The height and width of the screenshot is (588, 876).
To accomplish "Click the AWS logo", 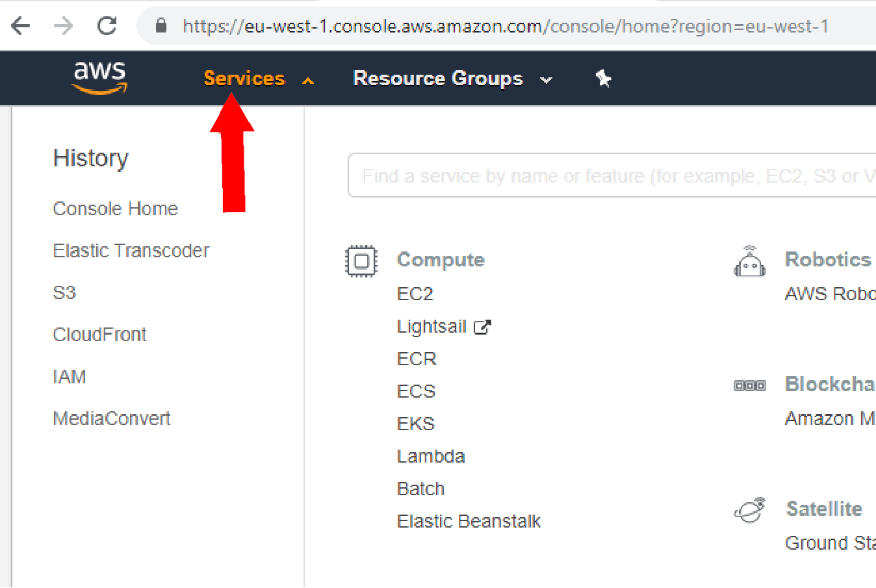I will click(99, 78).
